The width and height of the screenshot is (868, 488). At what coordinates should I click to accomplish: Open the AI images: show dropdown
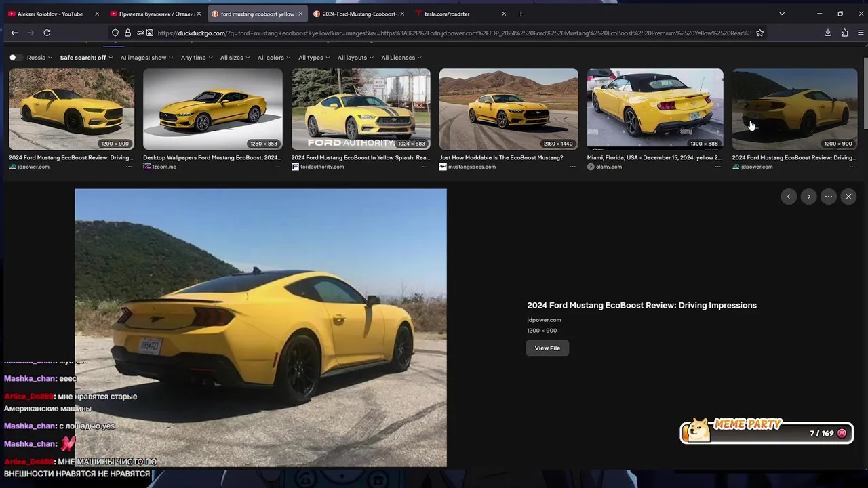(146, 58)
